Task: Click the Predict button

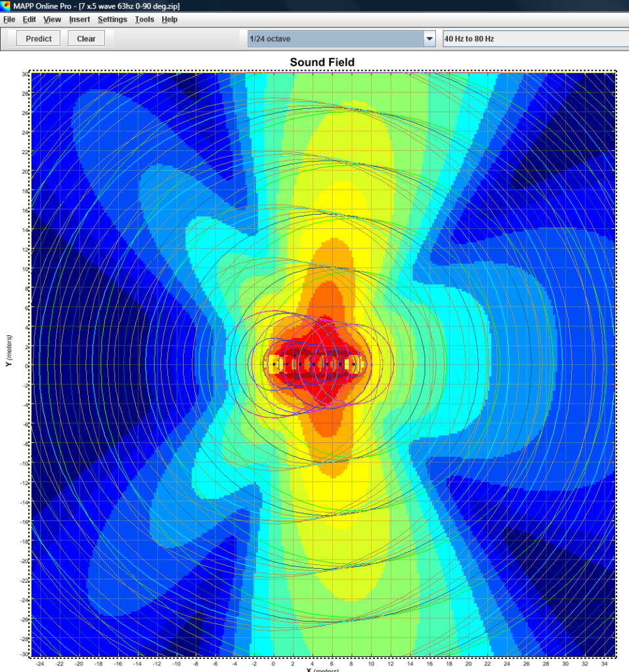Action: coord(37,38)
